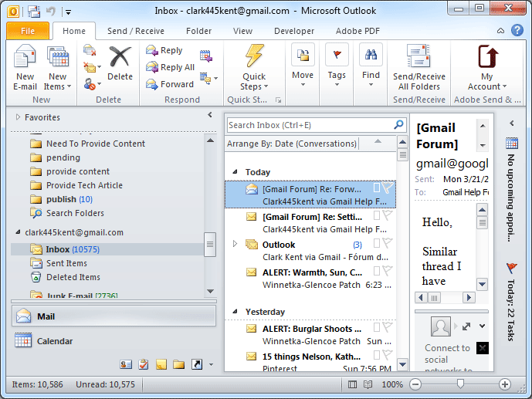Expand the To-Do Bar arrow

point(512,123)
